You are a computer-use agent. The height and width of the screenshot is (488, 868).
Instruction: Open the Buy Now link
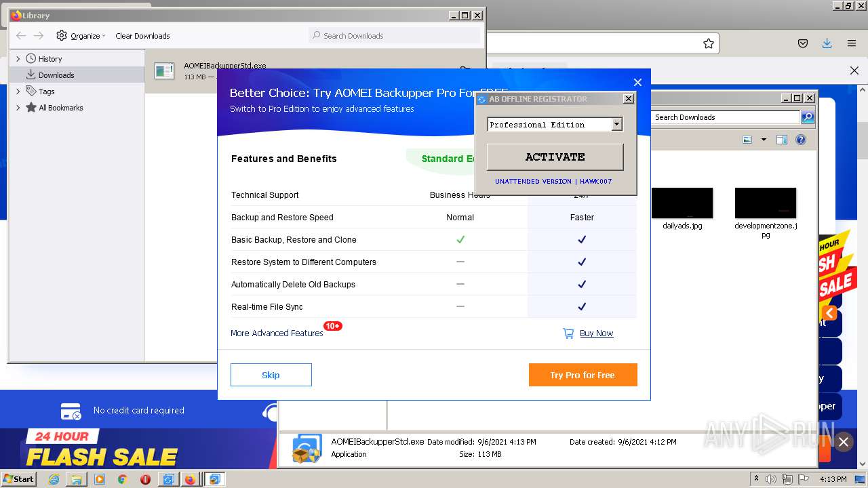(596, 333)
